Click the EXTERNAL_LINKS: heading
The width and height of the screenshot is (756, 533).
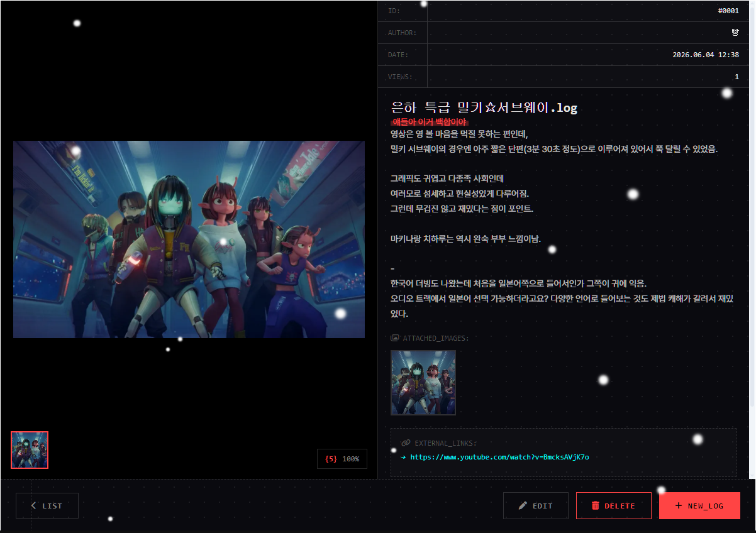445,443
